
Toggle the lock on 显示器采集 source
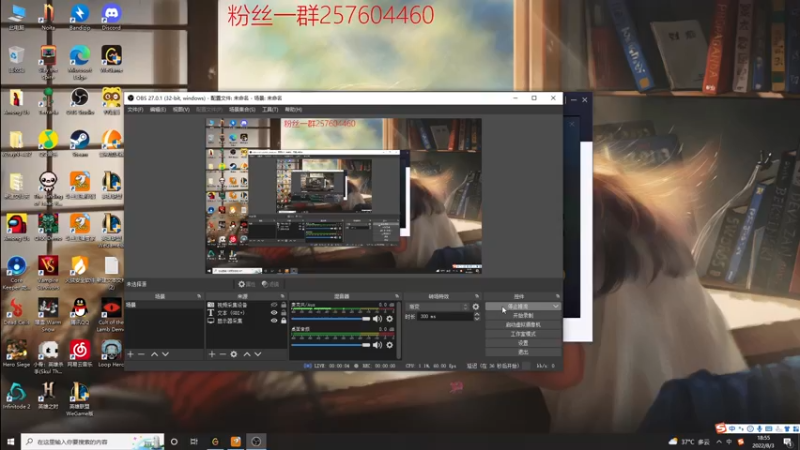pos(284,321)
